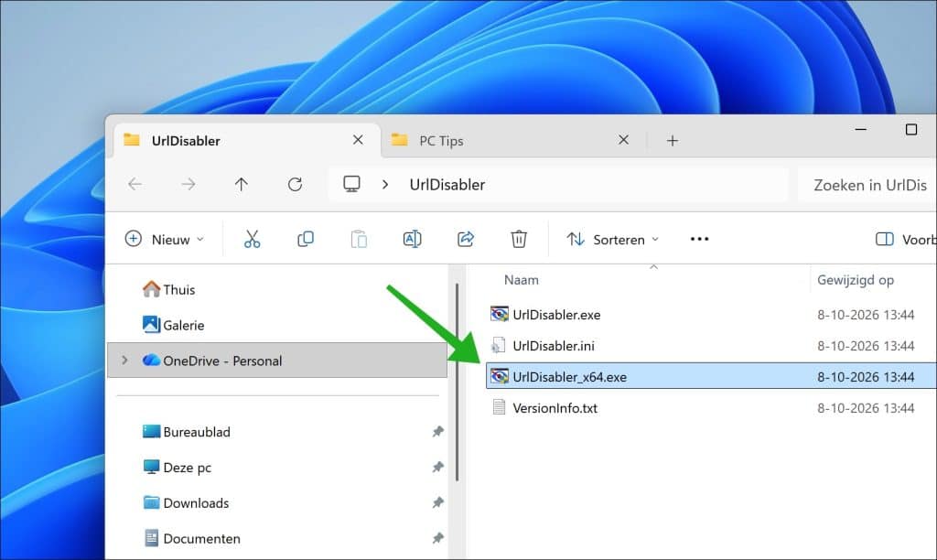
Task: Go up one folder level
Action: point(242,185)
